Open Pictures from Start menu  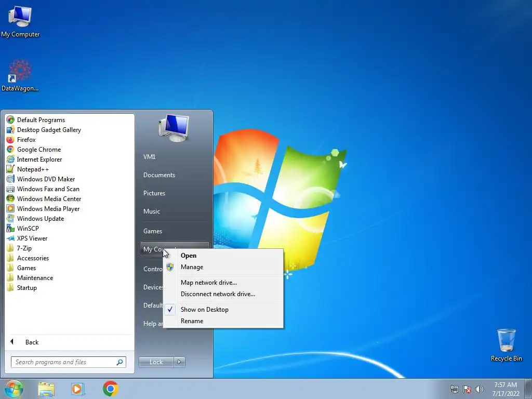click(154, 193)
